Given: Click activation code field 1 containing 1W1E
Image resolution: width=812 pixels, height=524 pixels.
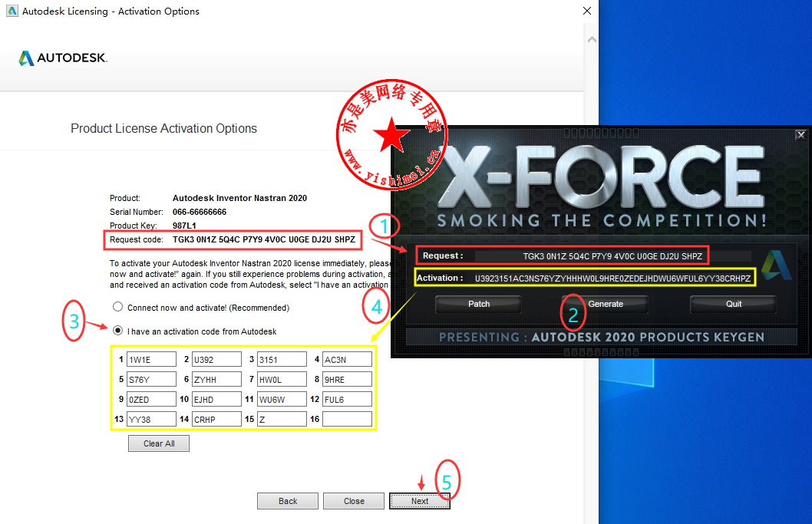Looking at the screenshot, I should coord(151,359).
